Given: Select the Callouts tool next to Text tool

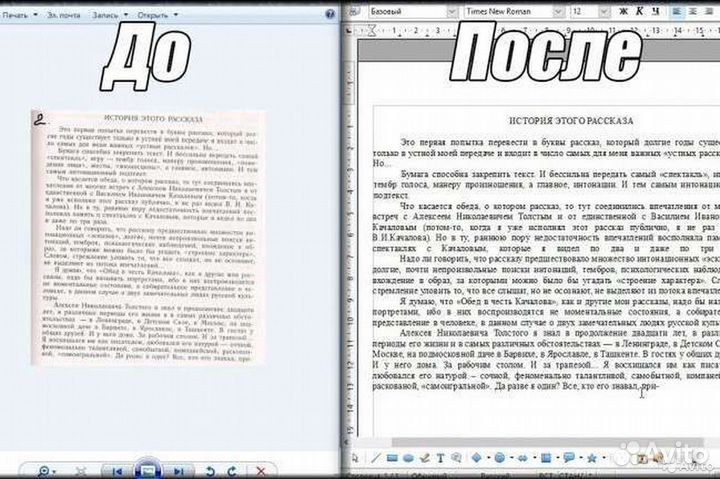Looking at the screenshot, I should pyautogui.click(x=456, y=458).
